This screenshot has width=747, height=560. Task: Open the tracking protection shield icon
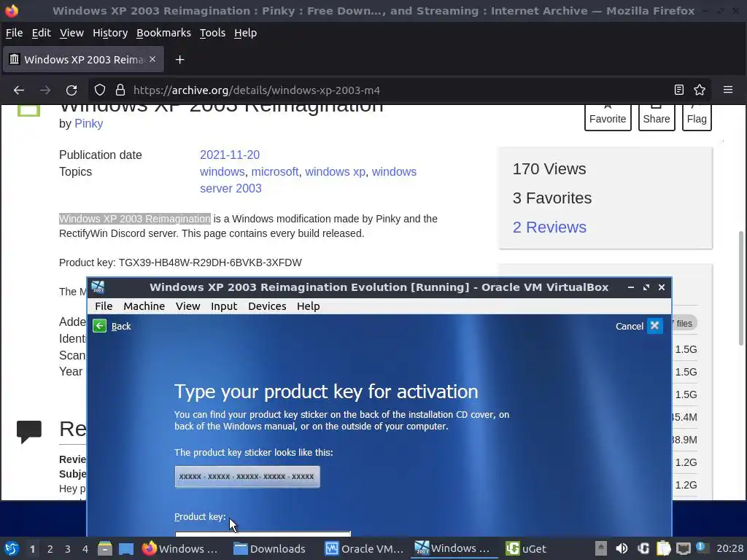99,90
